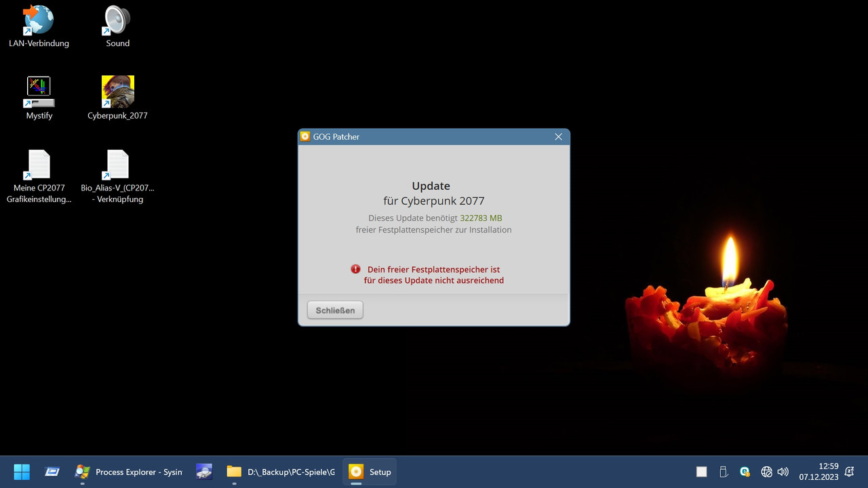The width and height of the screenshot is (868, 488).
Task: Click the 'Update' heading text
Action: pos(431,186)
